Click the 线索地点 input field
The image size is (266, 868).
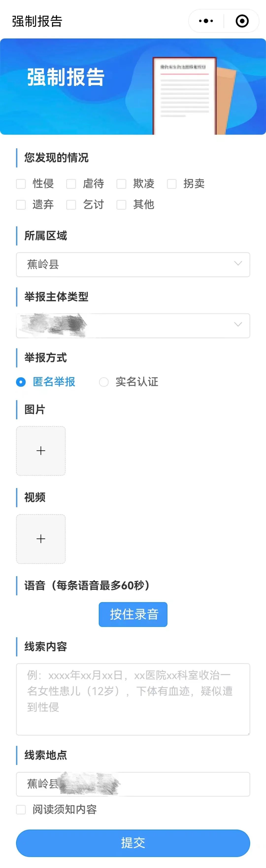[133, 784]
